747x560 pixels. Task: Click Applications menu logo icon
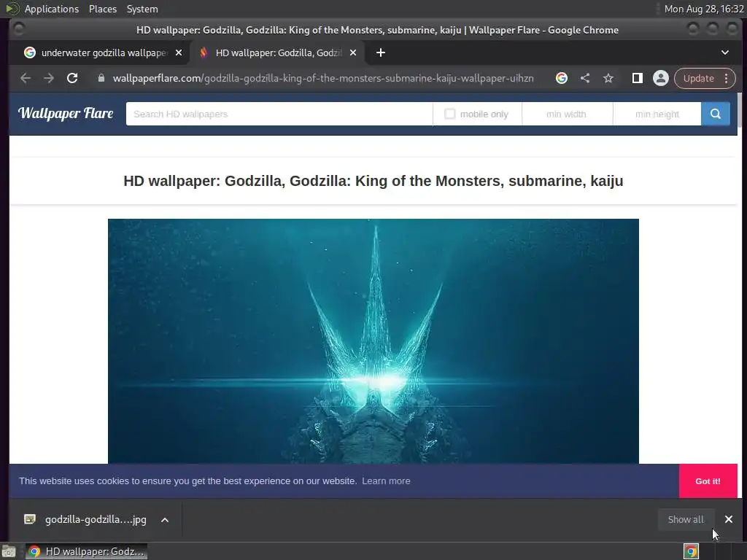click(12, 9)
